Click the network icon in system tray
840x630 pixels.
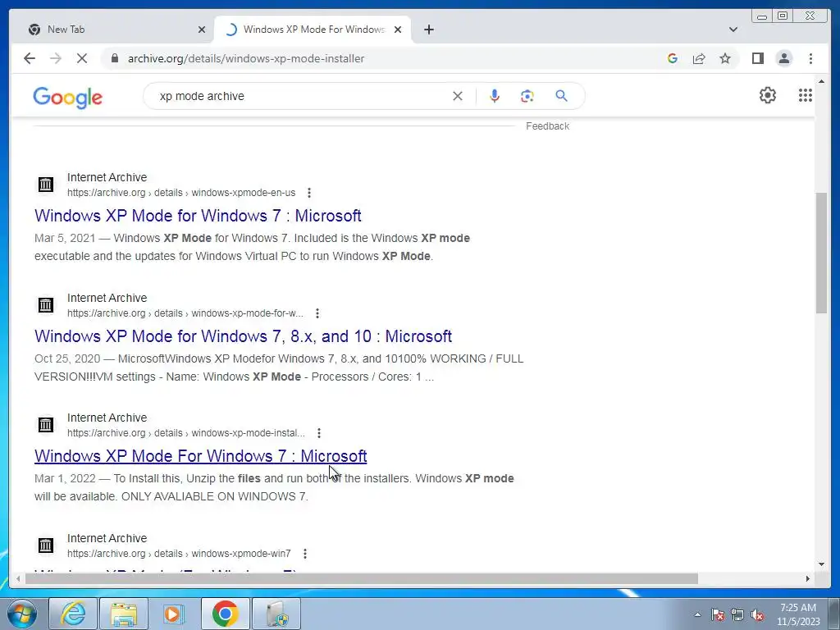737,614
